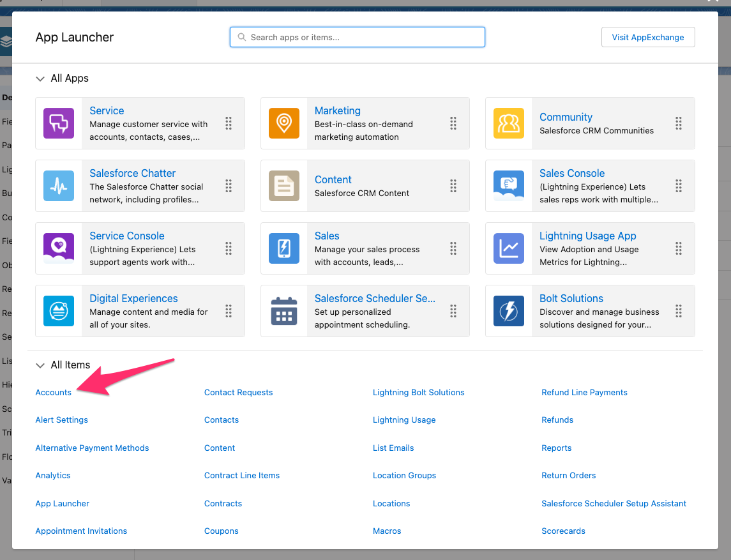This screenshot has width=731, height=560.
Task: Click the Lightning Usage App chart icon
Action: point(509,248)
